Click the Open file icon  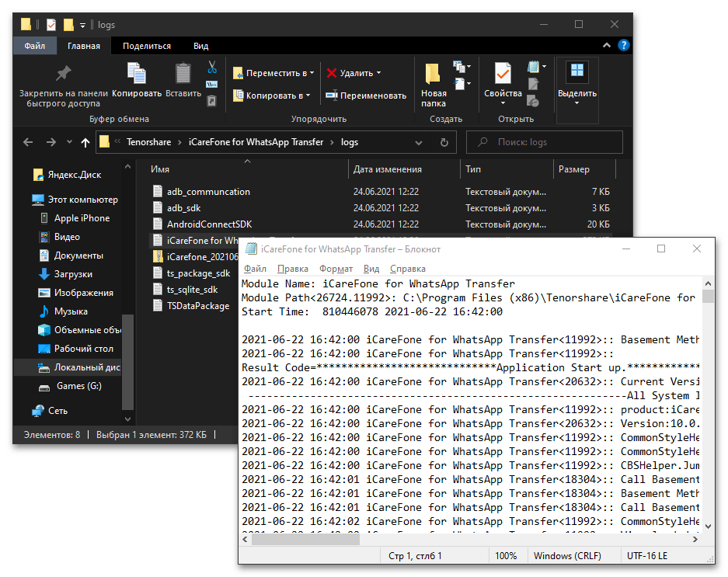tap(534, 67)
